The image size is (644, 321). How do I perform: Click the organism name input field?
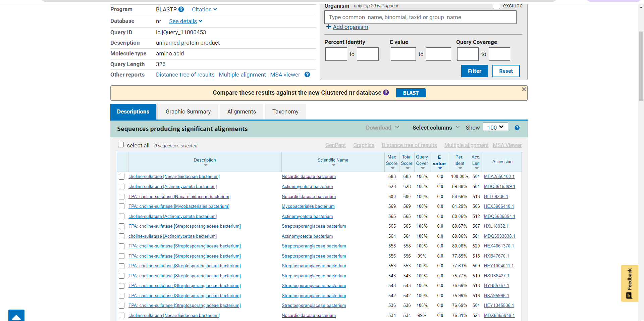point(420,17)
